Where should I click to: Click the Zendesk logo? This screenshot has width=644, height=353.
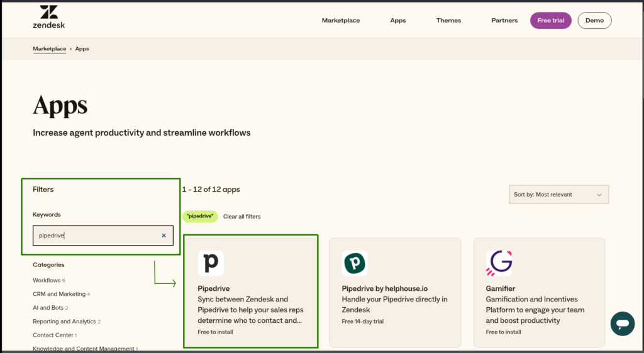pos(49,17)
